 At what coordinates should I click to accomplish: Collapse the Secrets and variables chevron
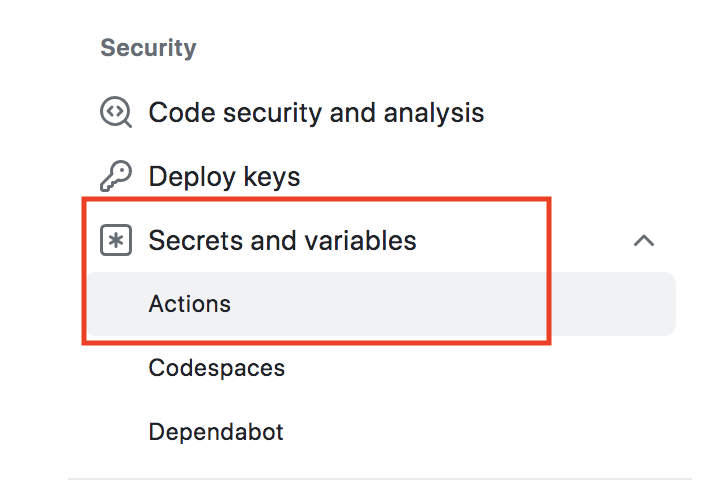click(x=643, y=240)
